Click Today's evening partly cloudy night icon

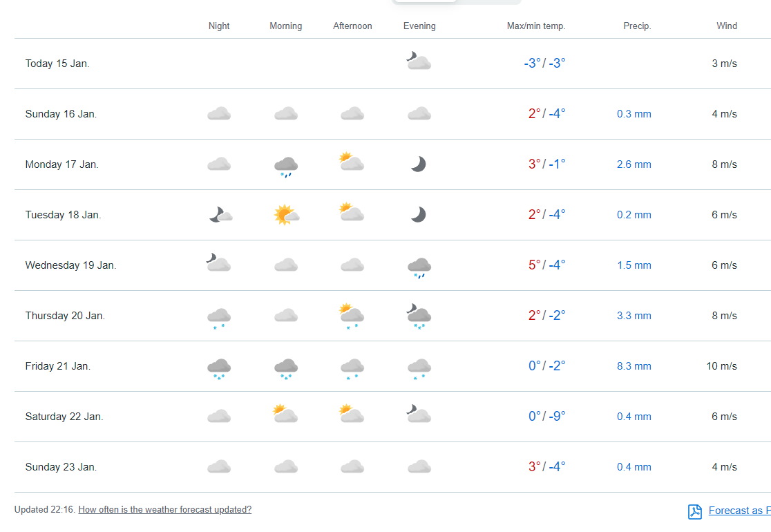coord(419,61)
